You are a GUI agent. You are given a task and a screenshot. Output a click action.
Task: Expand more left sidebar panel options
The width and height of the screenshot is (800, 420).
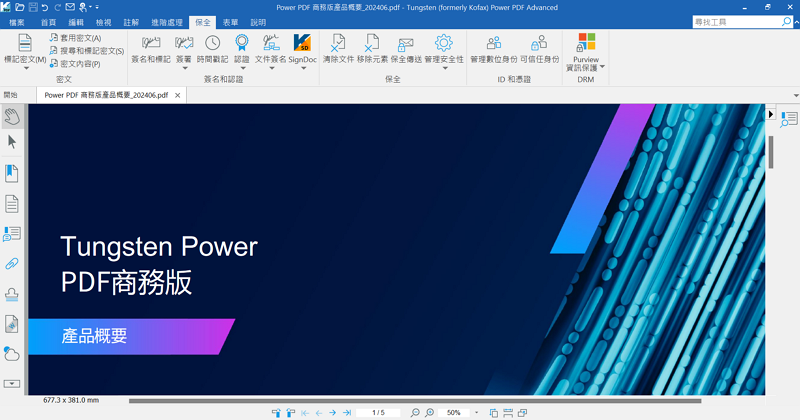(x=12, y=383)
